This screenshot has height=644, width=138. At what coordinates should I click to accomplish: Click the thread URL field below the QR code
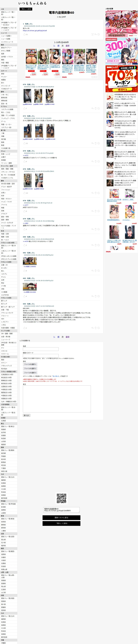(x=61, y=510)
